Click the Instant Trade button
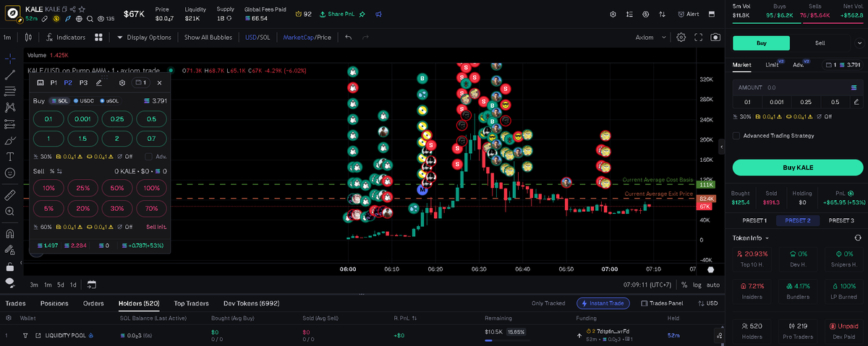Screen dimensions: 868x346 click(x=603, y=303)
